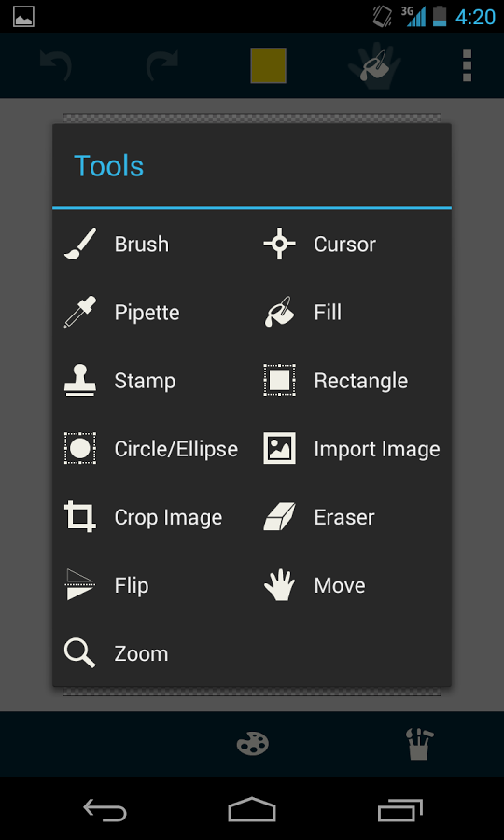
Task: Tap the Android back navigation button
Action: (x=105, y=809)
